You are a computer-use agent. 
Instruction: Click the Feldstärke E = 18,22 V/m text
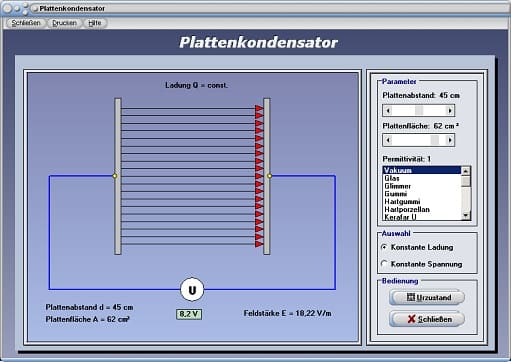[x=287, y=313]
